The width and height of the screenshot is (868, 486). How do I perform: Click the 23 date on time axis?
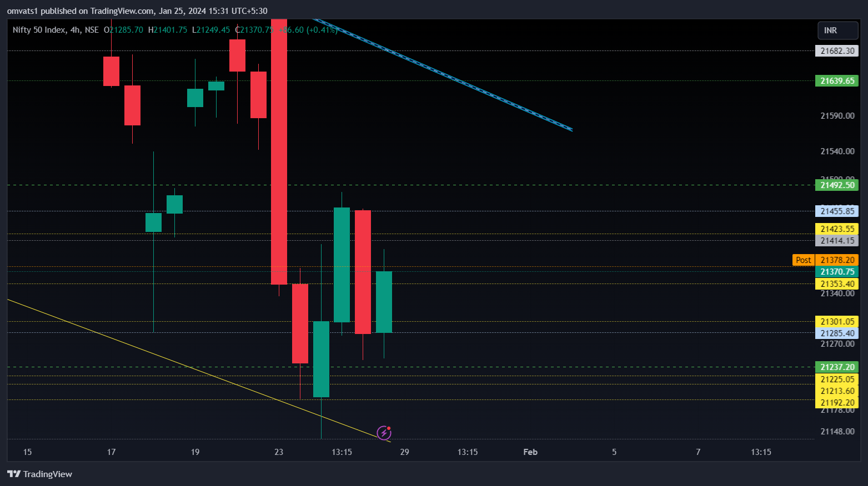(279, 452)
